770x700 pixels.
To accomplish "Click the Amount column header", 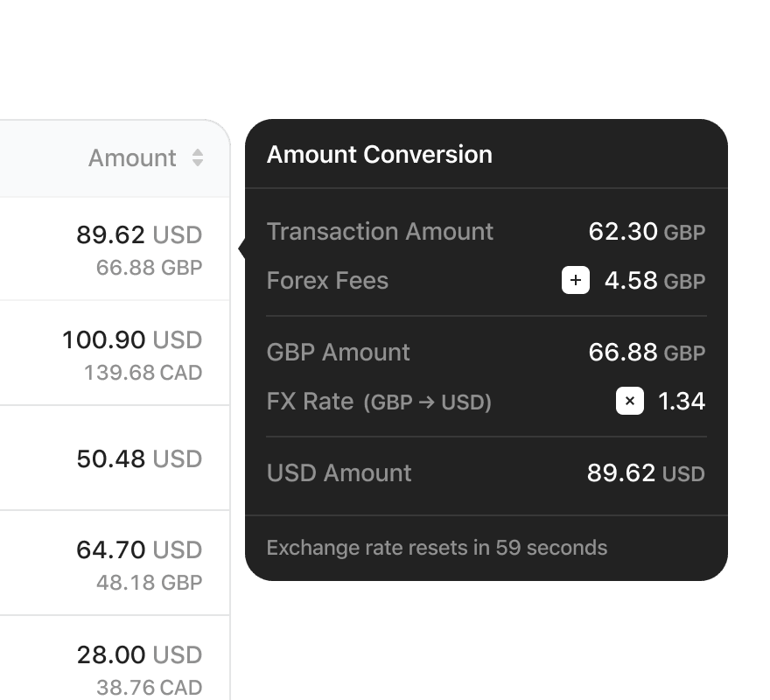I will 132,158.
